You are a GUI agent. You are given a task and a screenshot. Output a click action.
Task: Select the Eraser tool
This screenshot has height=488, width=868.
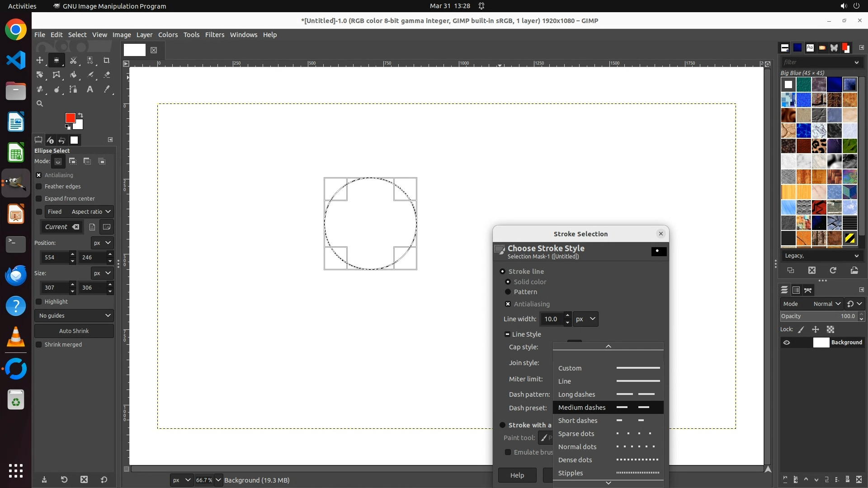(x=107, y=75)
